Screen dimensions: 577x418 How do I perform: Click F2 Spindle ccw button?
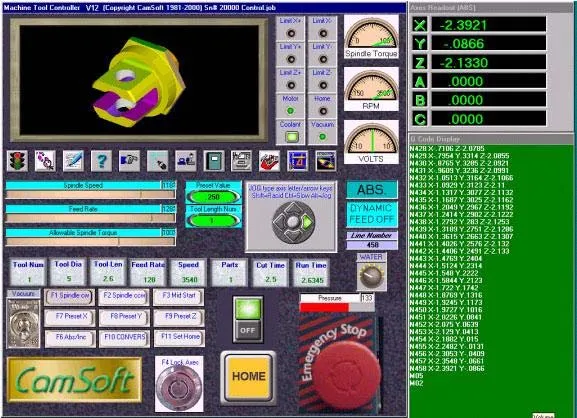pyautogui.click(x=124, y=297)
